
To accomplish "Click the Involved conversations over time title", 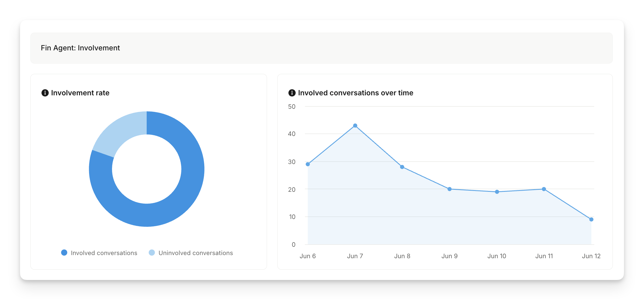I will pos(356,93).
